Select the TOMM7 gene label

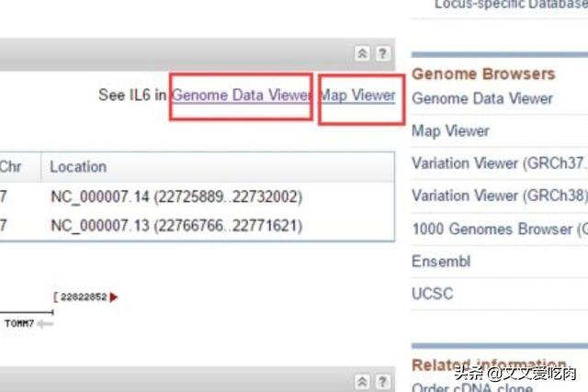(18, 324)
